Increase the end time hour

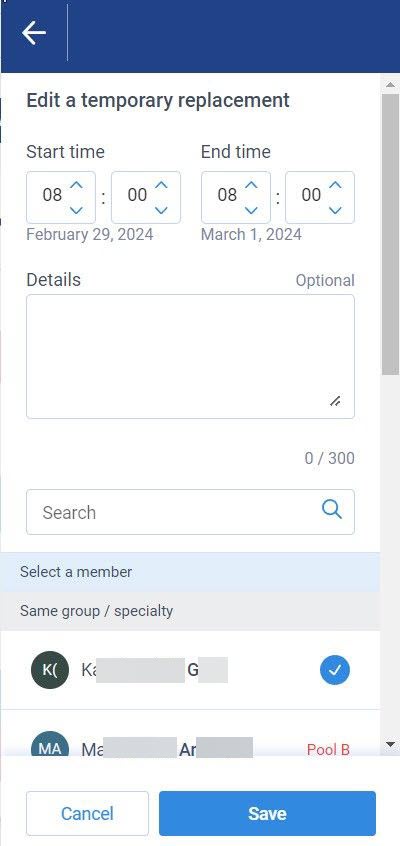251,185
